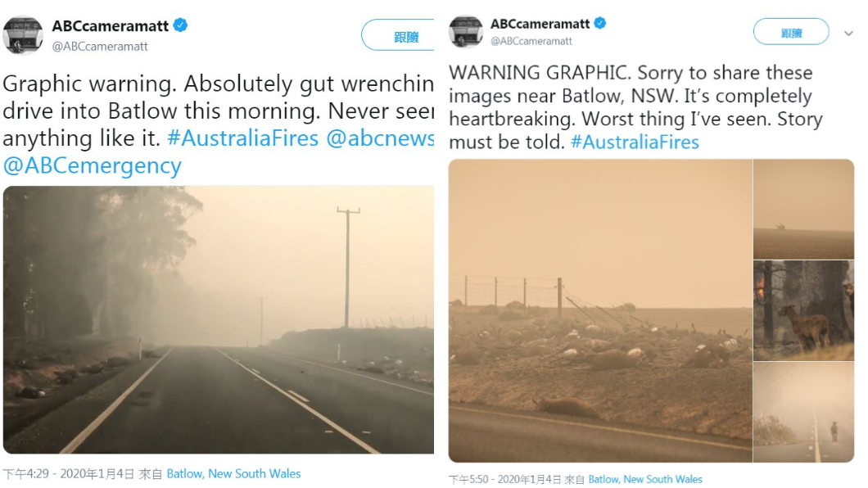
Task: Open top-right hazy field photo
Action: point(804,209)
